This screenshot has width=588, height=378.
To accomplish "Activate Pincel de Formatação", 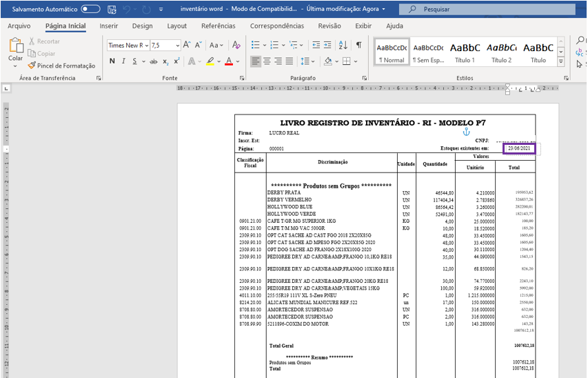I will (x=62, y=66).
